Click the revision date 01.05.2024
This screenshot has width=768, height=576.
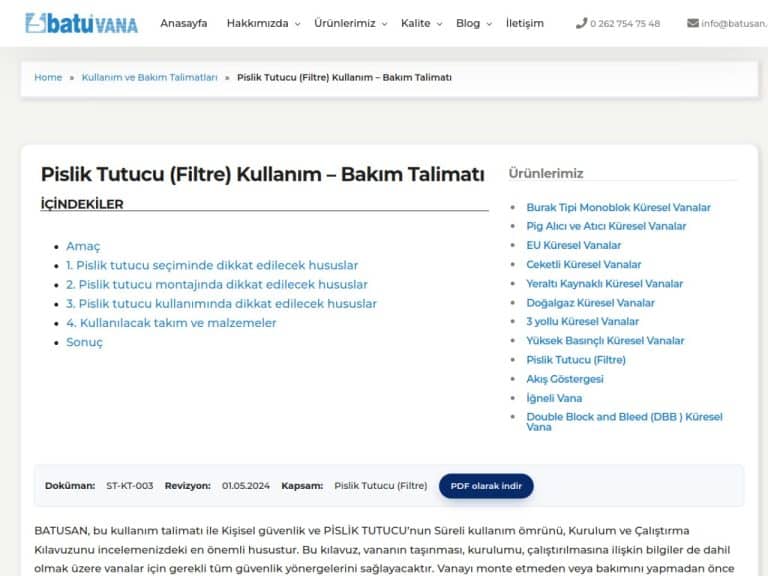246,486
